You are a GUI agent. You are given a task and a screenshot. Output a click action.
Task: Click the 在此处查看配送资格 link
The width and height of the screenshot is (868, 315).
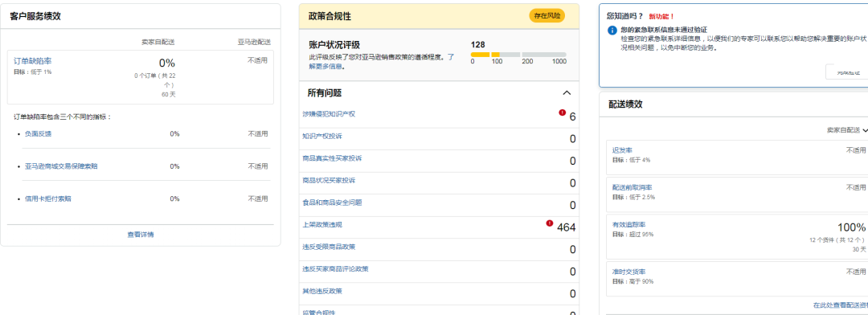[x=841, y=305]
